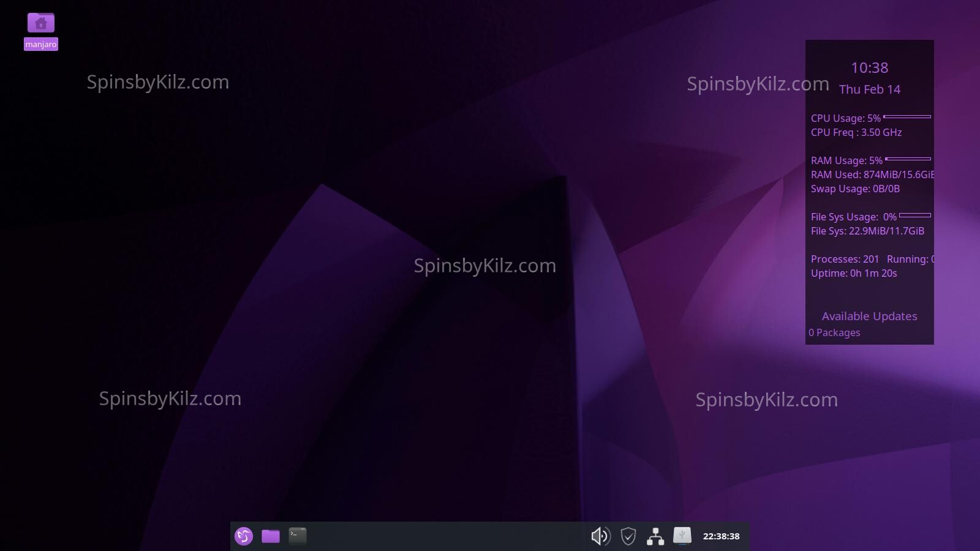The height and width of the screenshot is (551, 980).
Task: Click the CPU Usage progress bar
Action: pos(907,116)
